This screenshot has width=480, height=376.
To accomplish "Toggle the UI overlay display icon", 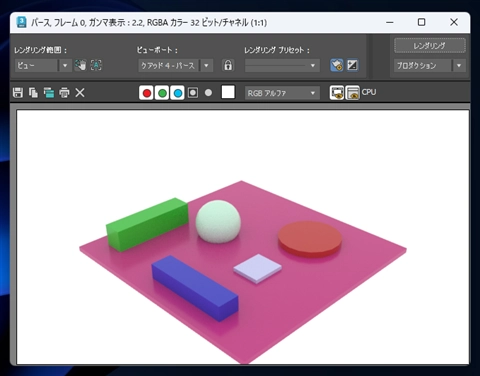I will pyautogui.click(x=337, y=93).
